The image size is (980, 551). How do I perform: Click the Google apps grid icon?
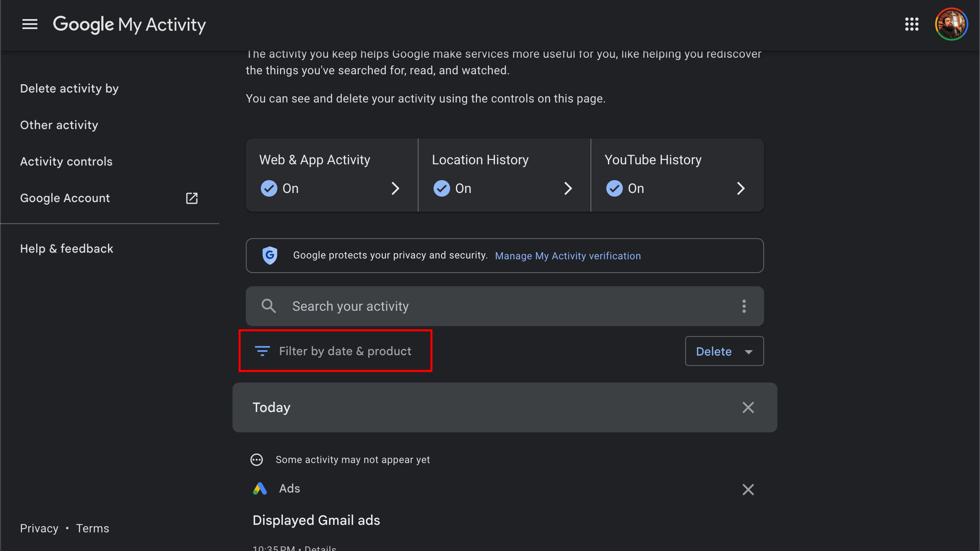point(912,24)
